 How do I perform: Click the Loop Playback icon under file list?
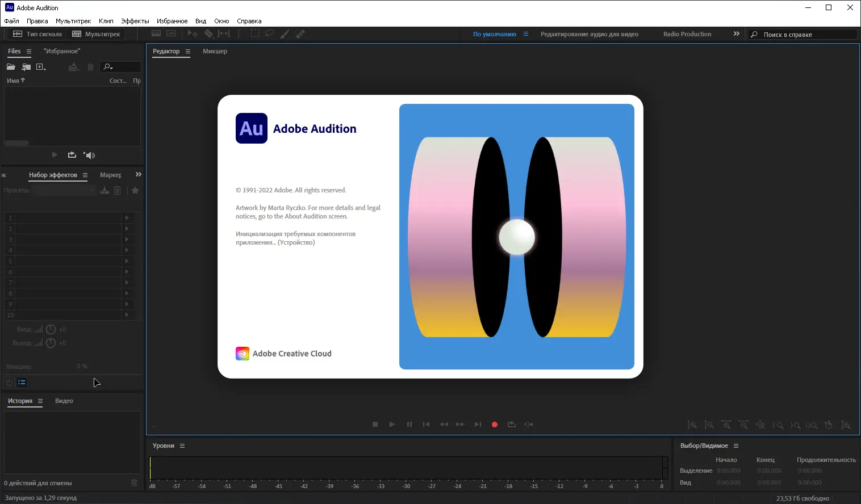point(72,155)
